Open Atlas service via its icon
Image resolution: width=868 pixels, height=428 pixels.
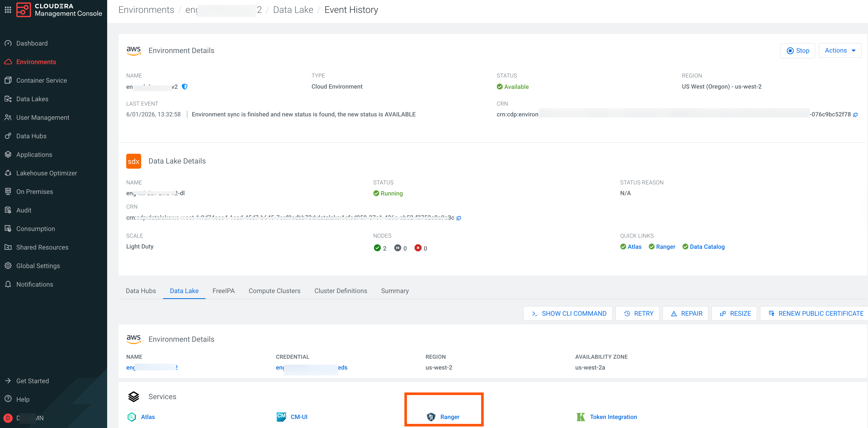[x=132, y=417]
